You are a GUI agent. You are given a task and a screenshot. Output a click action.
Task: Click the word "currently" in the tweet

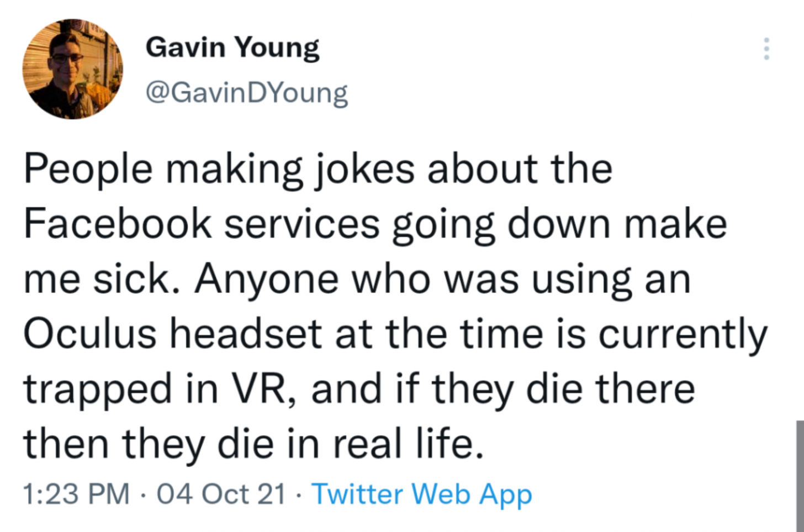tap(683, 334)
